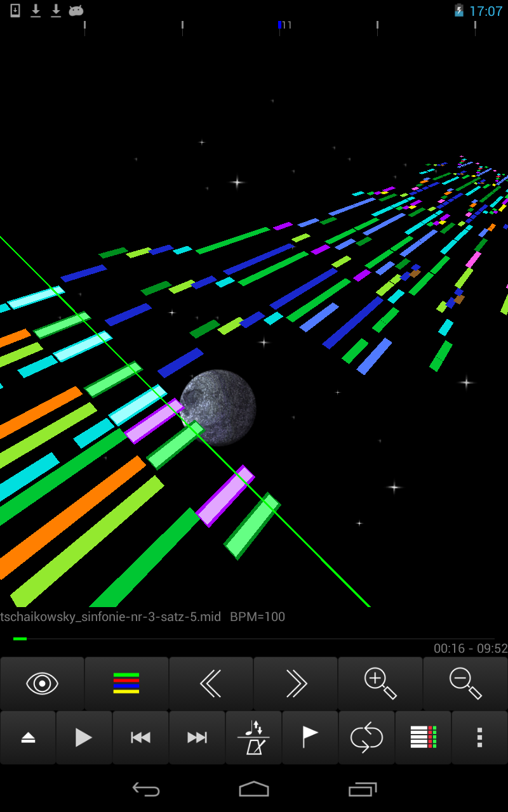
Task: Click the double left chevron button
Action: click(211, 683)
